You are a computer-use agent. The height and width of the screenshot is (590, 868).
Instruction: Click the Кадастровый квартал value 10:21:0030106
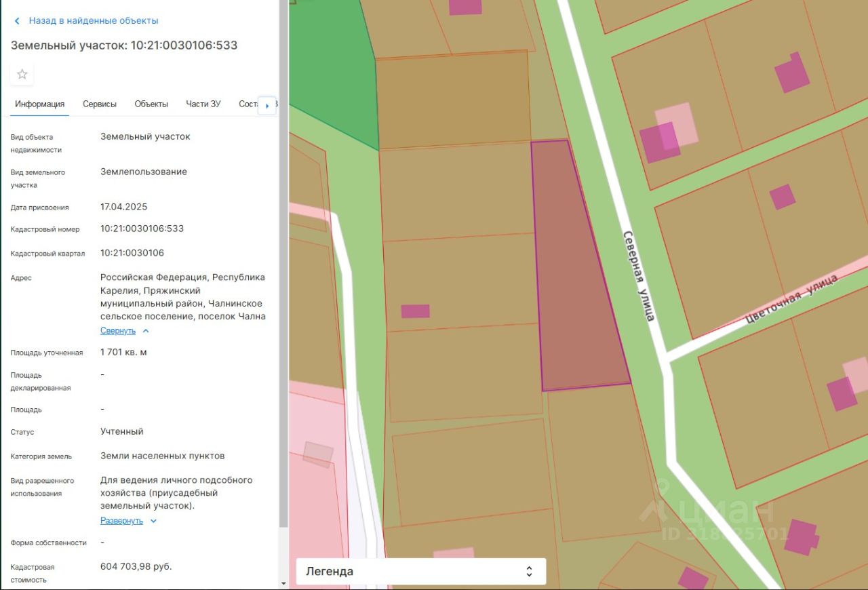(132, 253)
